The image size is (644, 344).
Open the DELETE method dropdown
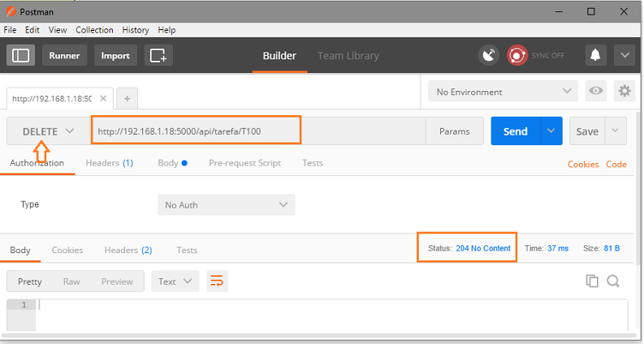click(x=48, y=131)
